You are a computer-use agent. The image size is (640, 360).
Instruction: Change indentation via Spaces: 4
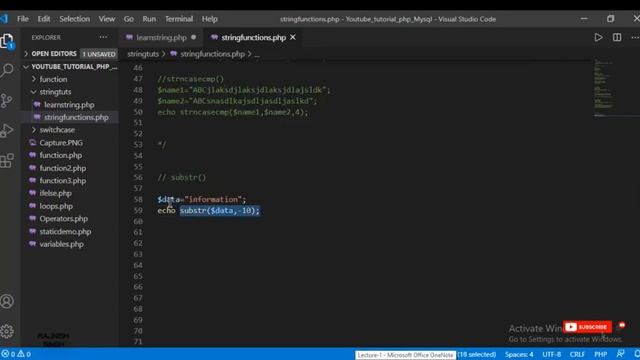pyautogui.click(x=519, y=354)
